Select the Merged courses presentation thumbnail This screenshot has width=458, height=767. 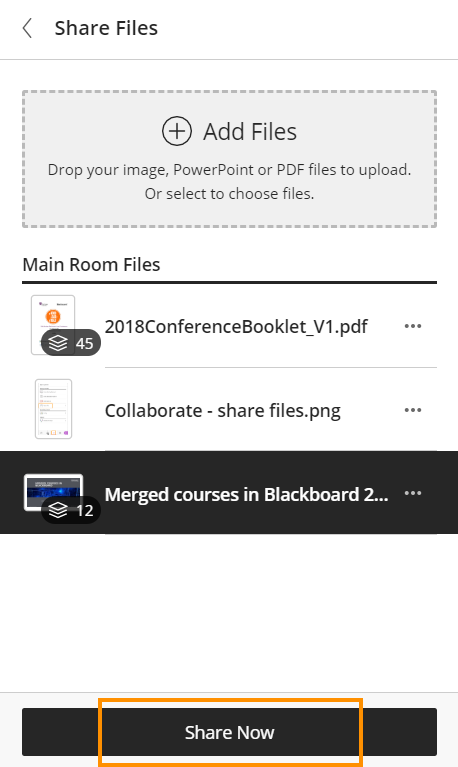tap(53, 493)
